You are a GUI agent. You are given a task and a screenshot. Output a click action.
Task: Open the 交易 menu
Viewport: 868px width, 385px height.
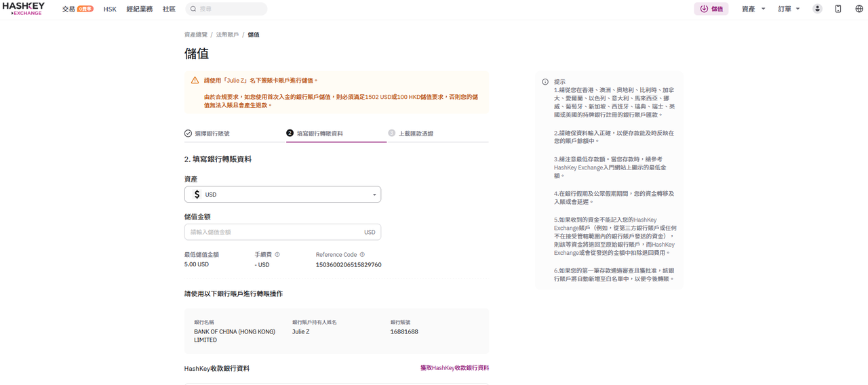(68, 9)
